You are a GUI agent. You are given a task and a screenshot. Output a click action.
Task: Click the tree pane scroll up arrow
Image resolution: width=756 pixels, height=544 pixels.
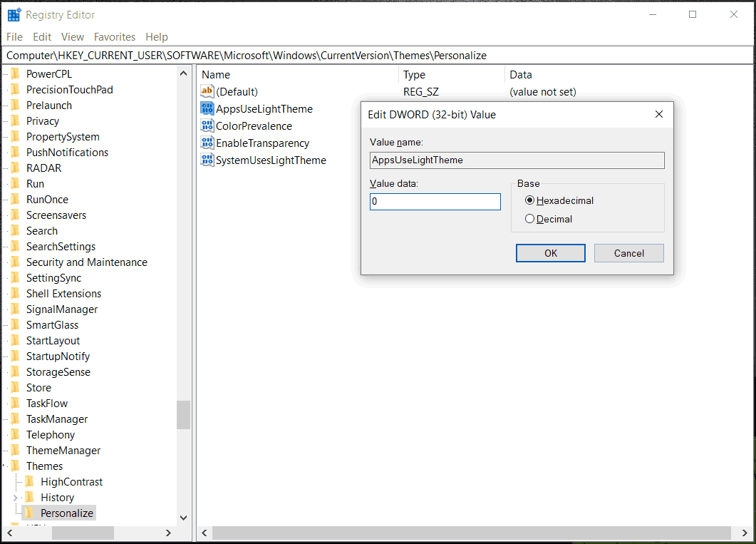pyautogui.click(x=183, y=73)
